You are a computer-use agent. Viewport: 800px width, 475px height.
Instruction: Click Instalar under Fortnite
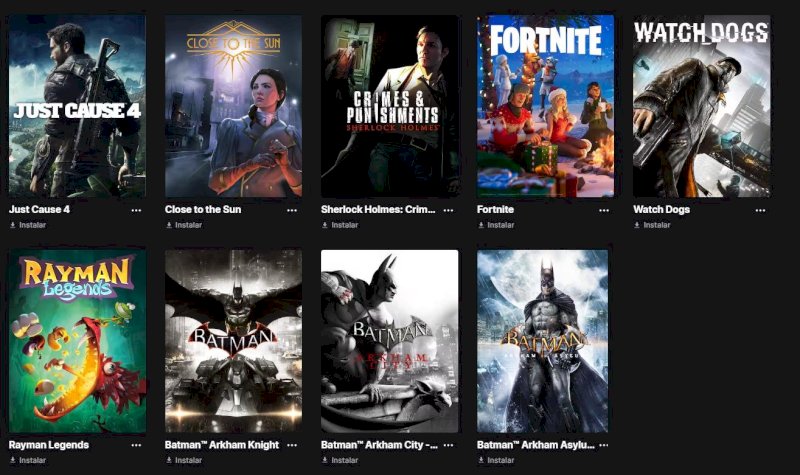point(496,225)
